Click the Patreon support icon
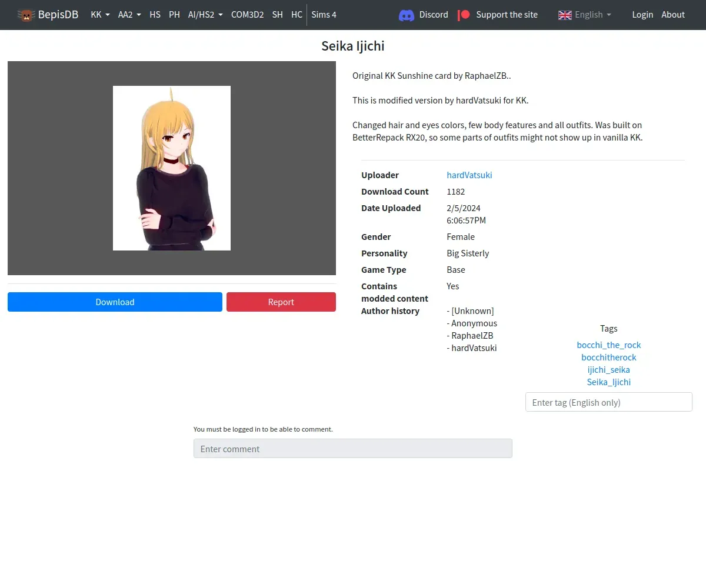Viewport: 706px width, 588px height. (x=464, y=15)
